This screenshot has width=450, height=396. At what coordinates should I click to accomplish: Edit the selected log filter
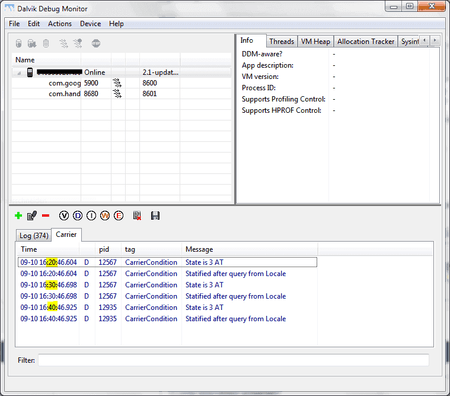(32, 216)
